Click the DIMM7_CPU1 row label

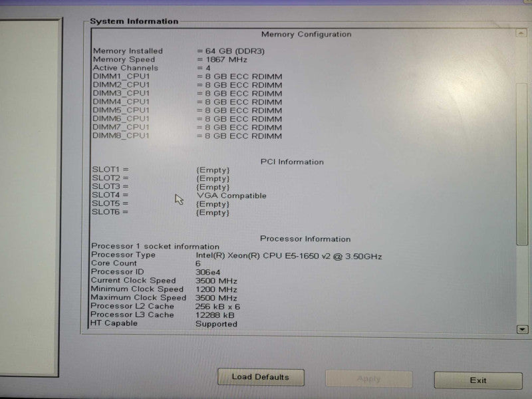pyautogui.click(x=121, y=127)
